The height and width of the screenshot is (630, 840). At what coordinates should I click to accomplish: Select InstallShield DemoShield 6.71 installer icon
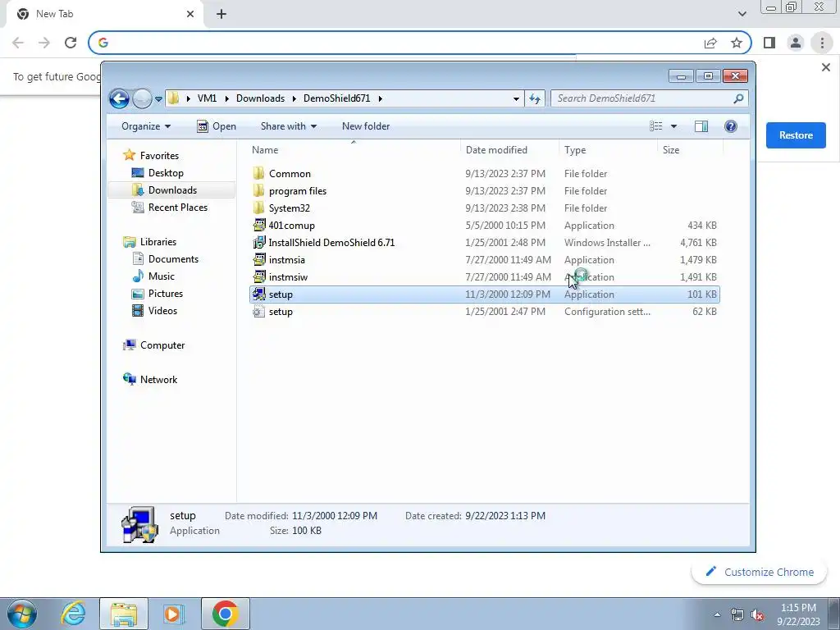[259, 242]
